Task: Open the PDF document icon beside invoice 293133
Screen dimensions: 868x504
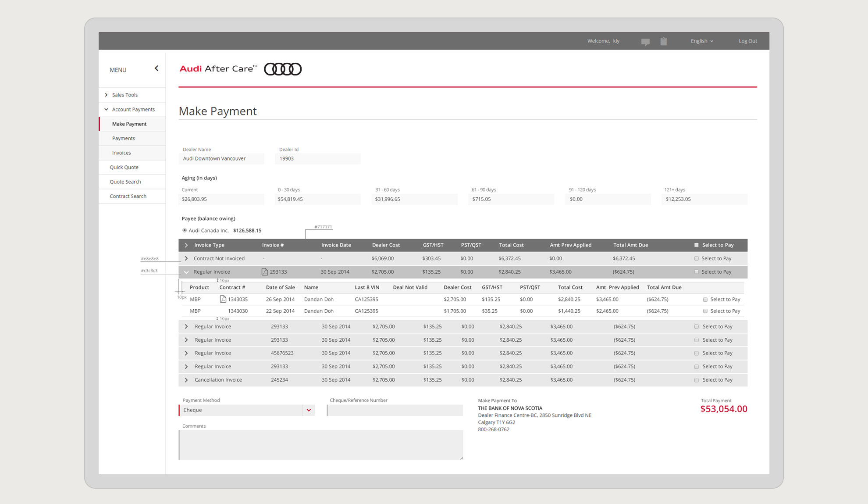Action: [x=264, y=272]
